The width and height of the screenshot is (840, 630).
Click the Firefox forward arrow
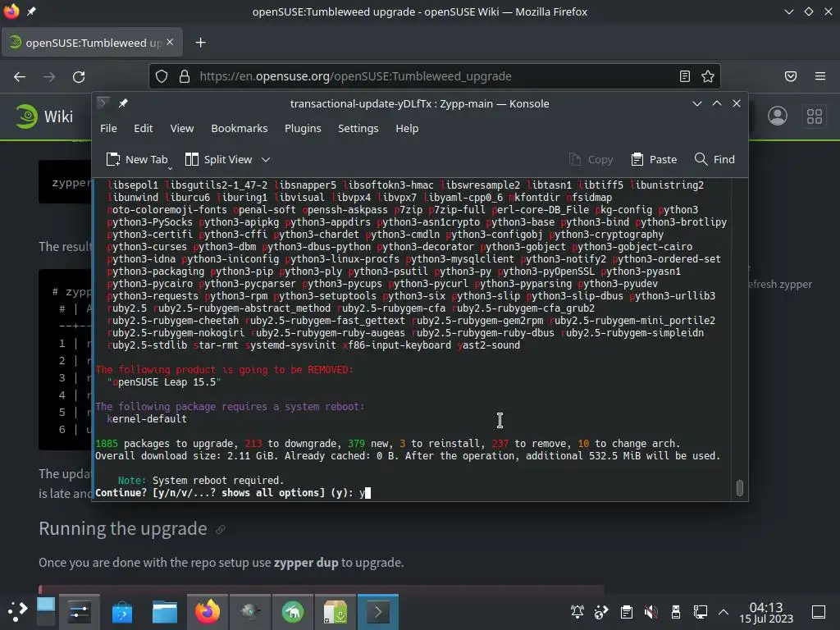pos(49,76)
